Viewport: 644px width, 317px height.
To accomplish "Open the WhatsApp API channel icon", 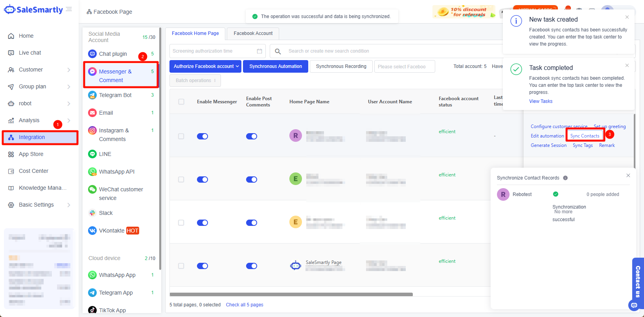I will point(92,172).
